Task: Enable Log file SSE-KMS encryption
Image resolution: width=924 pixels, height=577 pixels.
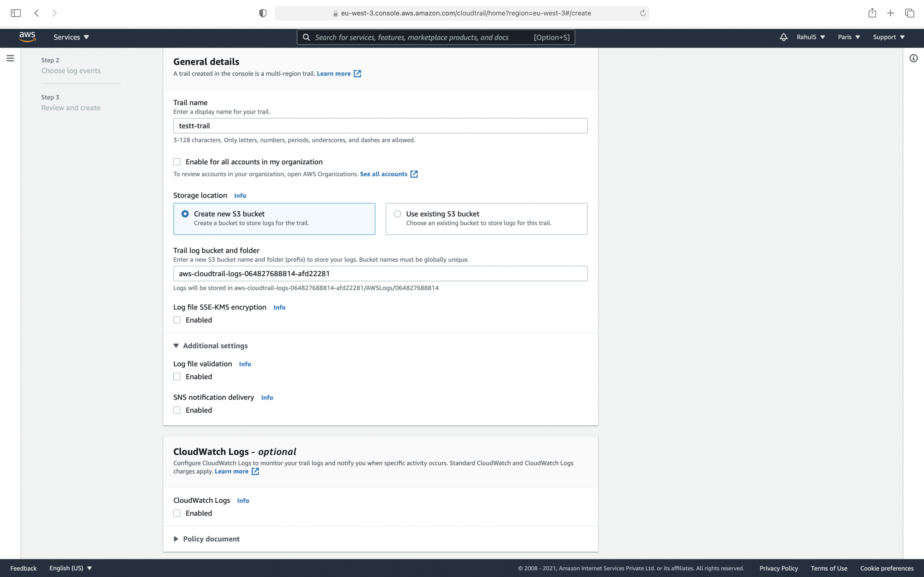Action: (177, 320)
